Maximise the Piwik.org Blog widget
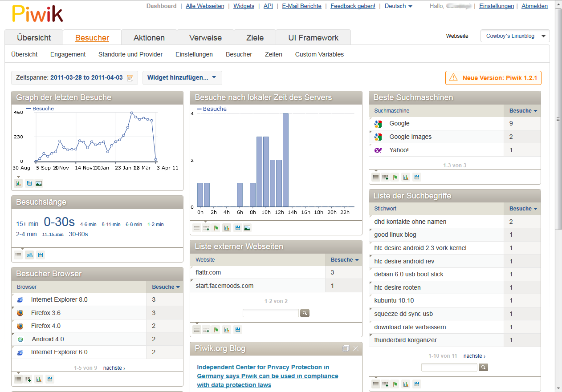Image resolution: width=562 pixels, height=392 pixels. point(346,348)
